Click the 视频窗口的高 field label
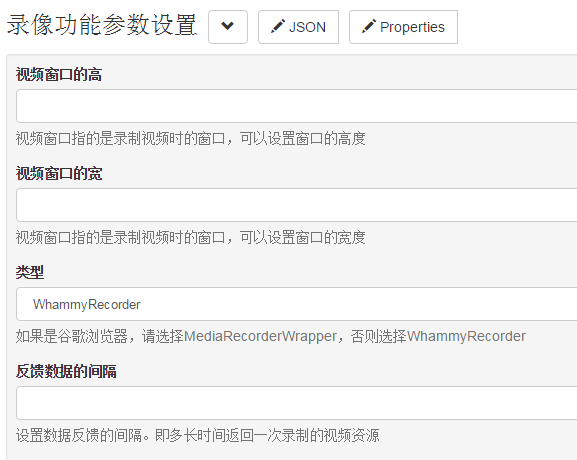 click(59, 75)
